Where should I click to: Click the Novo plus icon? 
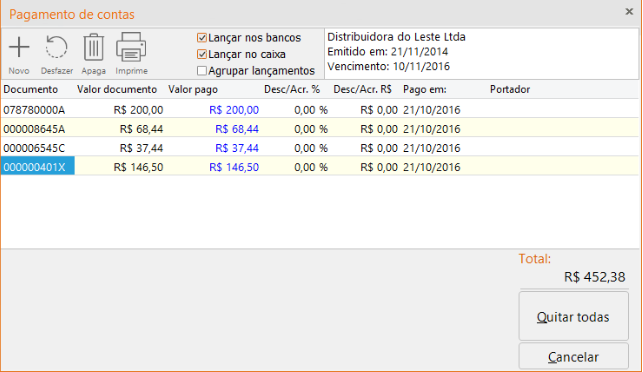click(19, 47)
